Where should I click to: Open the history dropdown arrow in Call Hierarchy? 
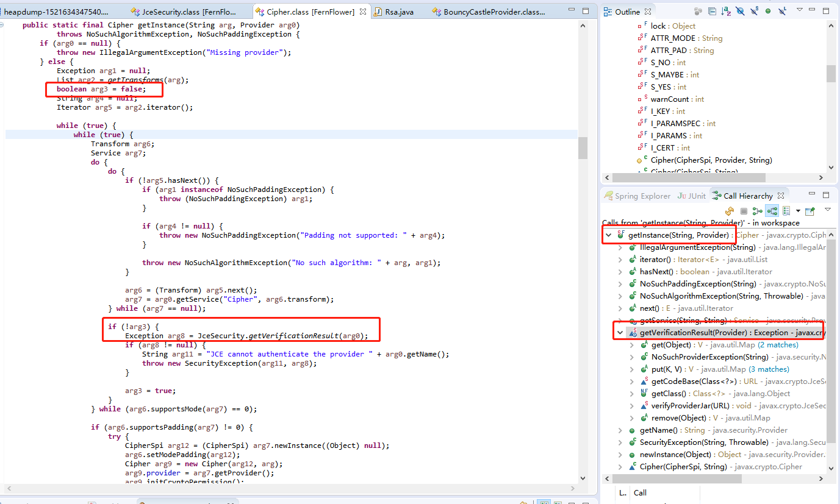tap(798, 211)
